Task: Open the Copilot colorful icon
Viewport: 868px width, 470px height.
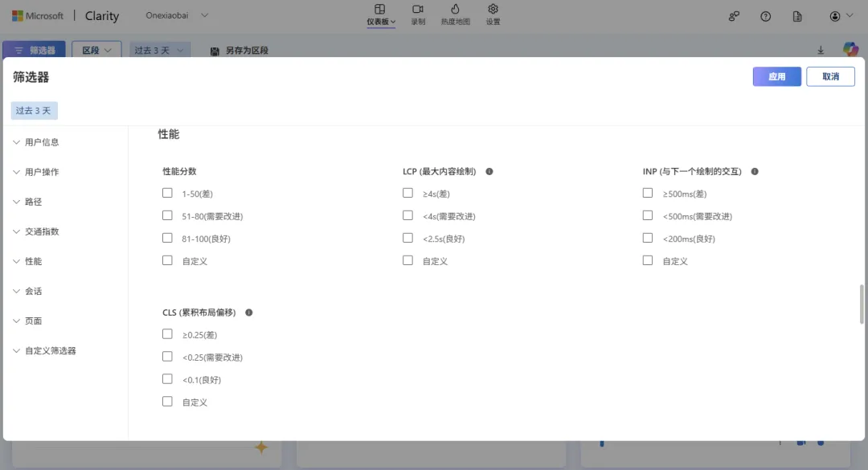Action: point(850,49)
